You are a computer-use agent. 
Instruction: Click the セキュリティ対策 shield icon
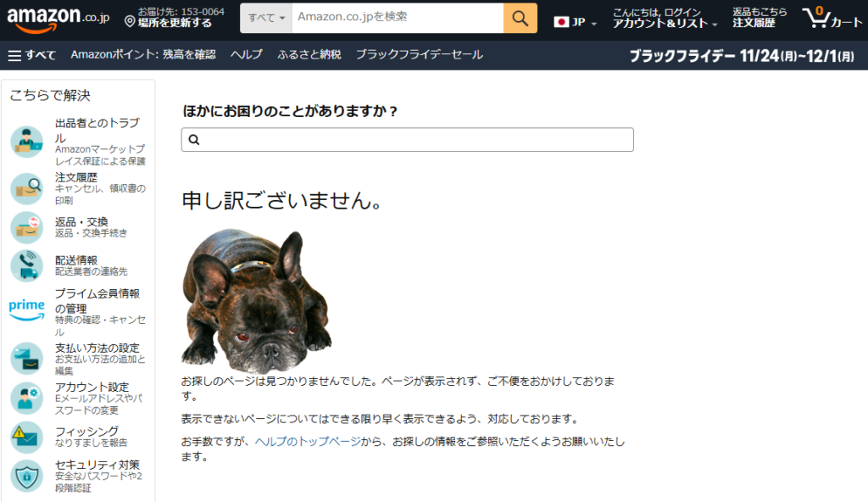[25, 477]
